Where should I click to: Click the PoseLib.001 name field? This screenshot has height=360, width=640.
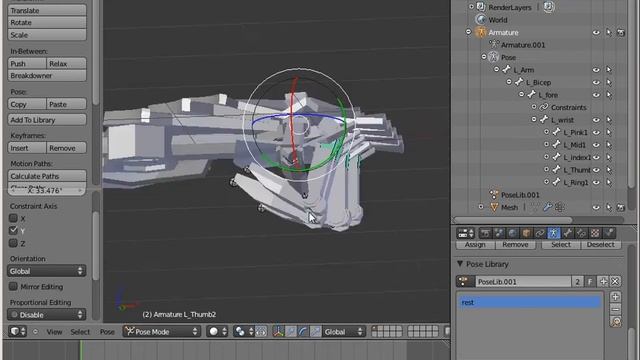tap(523, 281)
